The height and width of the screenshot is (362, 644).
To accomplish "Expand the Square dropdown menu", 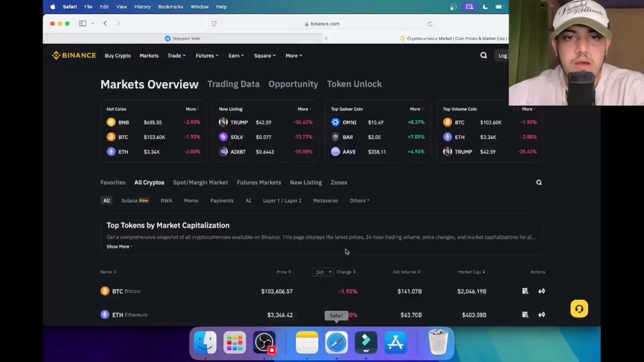I will pos(265,56).
